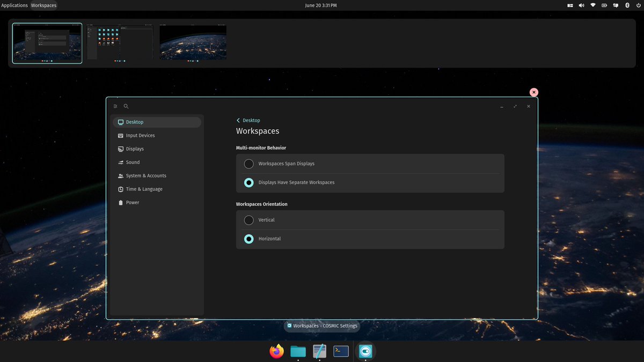Viewport: 644px width, 362px height.
Task: Open the Applications menu in top panel
Action: point(14,5)
